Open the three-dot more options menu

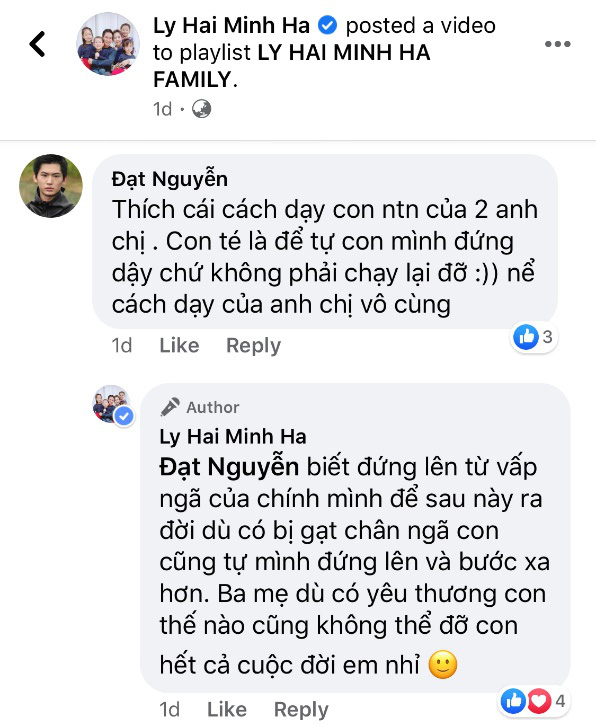point(558,44)
